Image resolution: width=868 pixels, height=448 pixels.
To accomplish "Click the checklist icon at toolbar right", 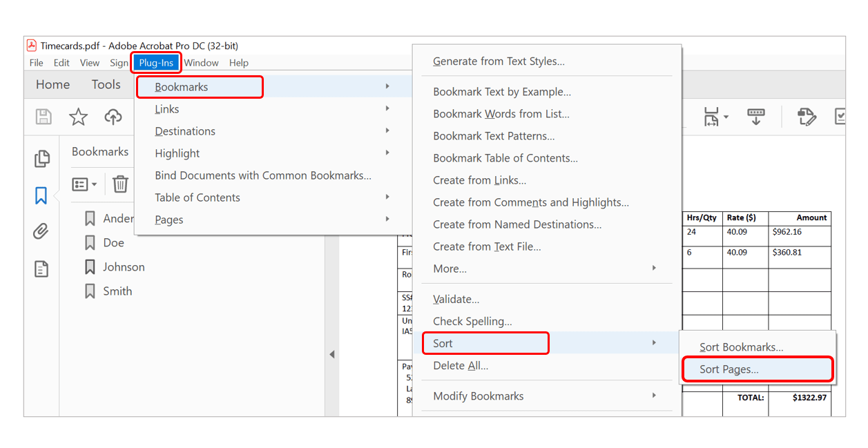I will pos(840,117).
